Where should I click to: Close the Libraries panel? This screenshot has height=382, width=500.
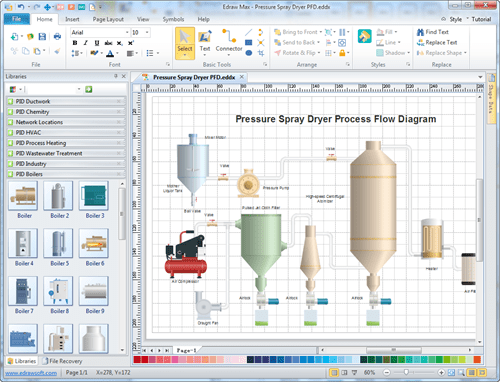click(124, 76)
